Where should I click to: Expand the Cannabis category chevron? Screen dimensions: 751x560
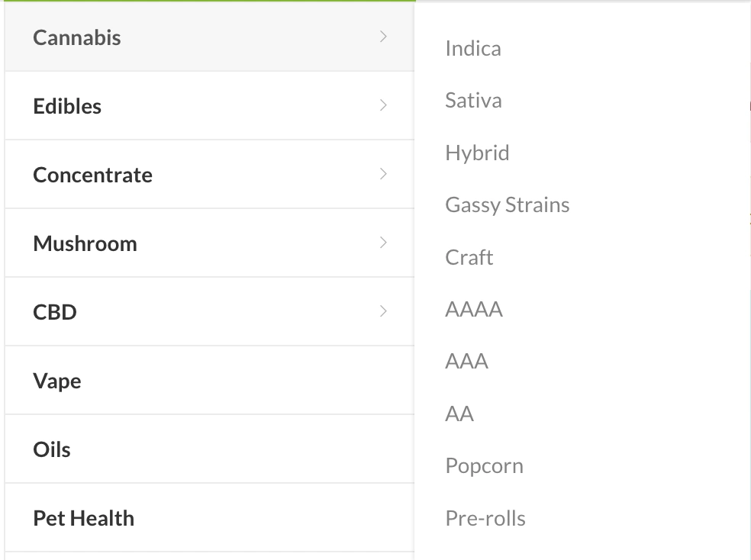click(383, 37)
